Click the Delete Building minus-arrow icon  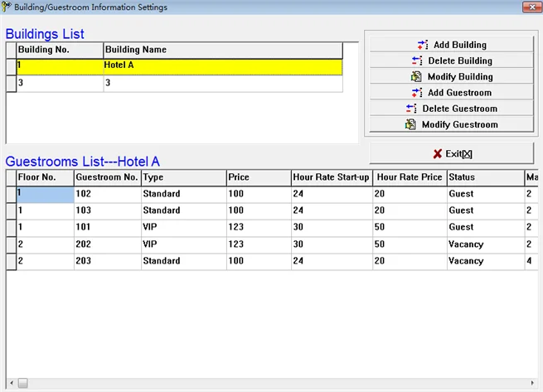[x=417, y=60]
